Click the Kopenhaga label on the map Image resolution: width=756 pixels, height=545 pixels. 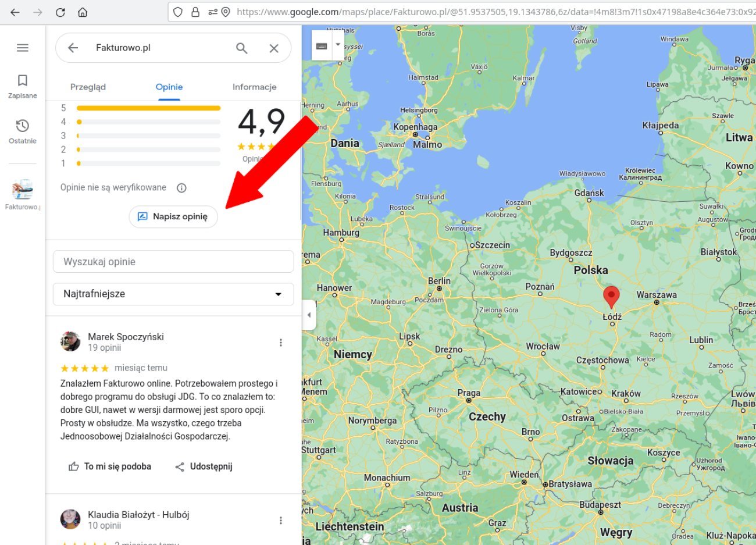(415, 127)
